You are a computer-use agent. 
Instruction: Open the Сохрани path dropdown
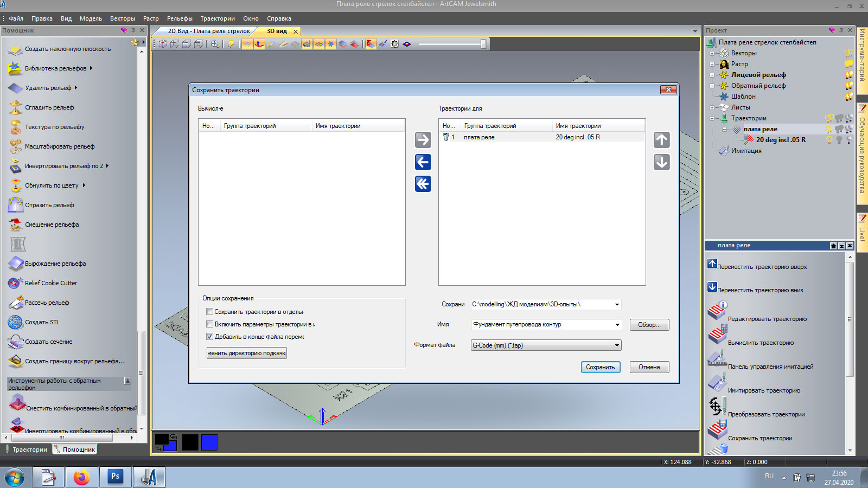point(617,305)
